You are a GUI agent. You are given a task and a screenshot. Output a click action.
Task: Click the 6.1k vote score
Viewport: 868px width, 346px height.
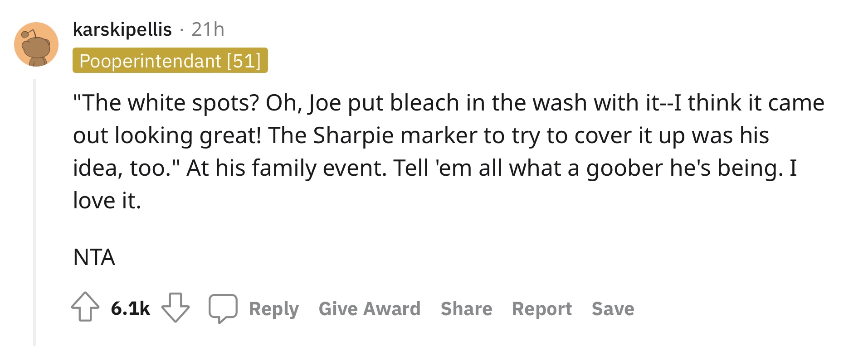130,308
